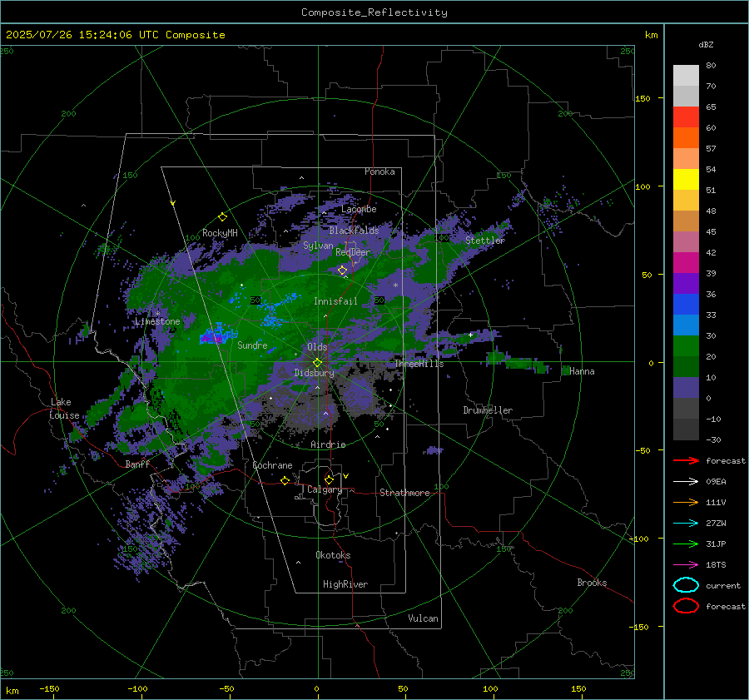Click the Stettler city label

485,241
